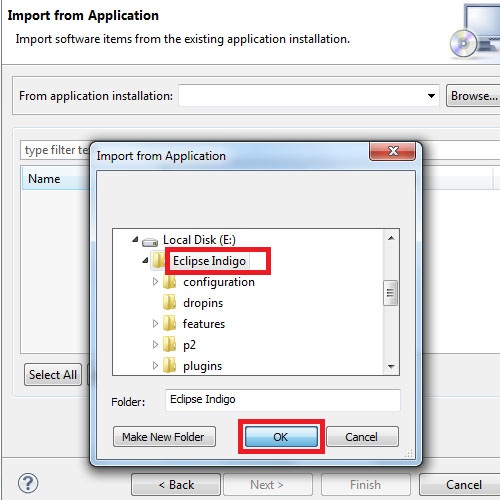
Task: Click the Select All button
Action: (53, 375)
